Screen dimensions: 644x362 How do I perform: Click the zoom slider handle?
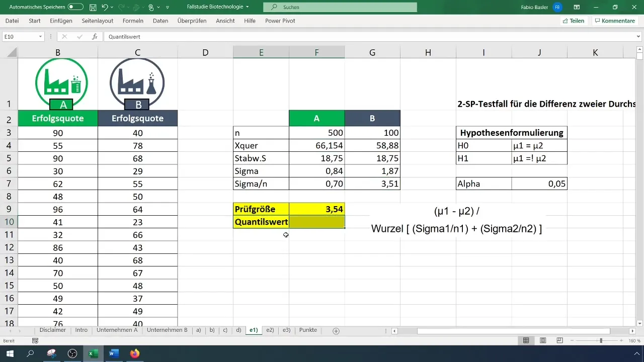point(601,341)
